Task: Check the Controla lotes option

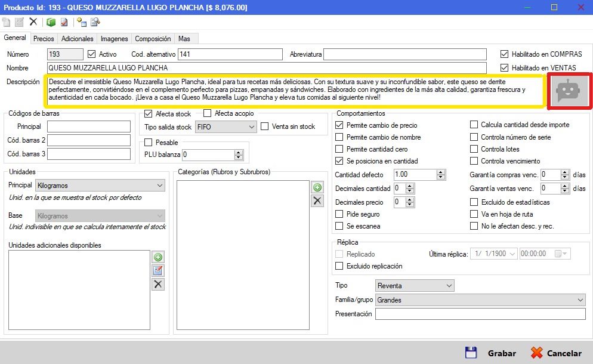Action: click(474, 149)
